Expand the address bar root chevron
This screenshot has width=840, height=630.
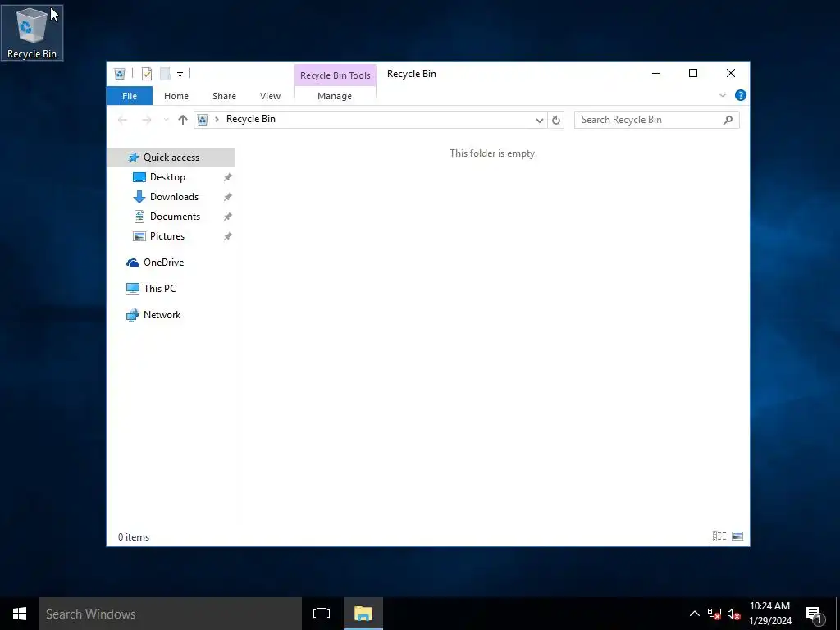217,120
